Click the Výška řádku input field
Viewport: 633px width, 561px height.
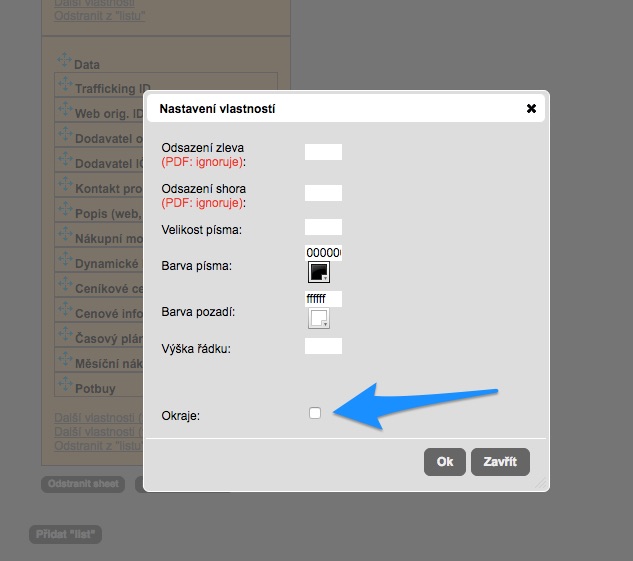pyautogui.click(x=323, y=346)
